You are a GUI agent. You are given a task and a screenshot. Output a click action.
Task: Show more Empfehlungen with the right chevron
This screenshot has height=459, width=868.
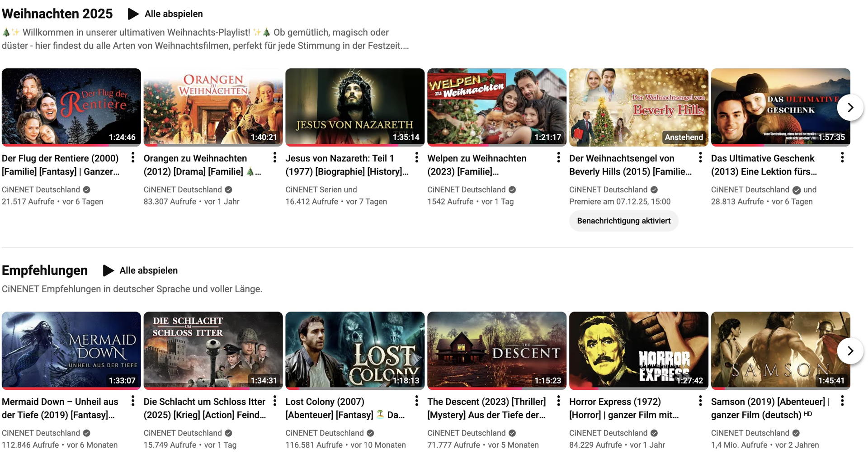click(x=850, y=351)
